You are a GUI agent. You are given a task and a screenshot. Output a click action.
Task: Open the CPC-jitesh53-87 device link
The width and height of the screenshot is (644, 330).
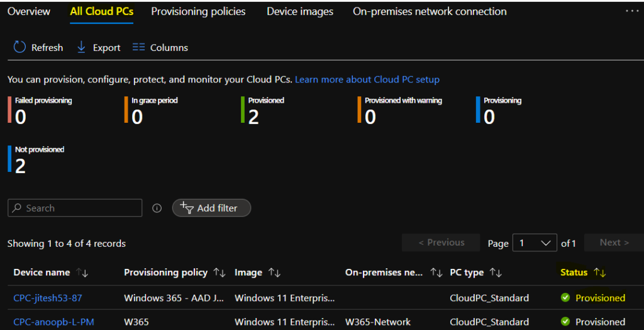pyautogui.click(x=48, y=298)
